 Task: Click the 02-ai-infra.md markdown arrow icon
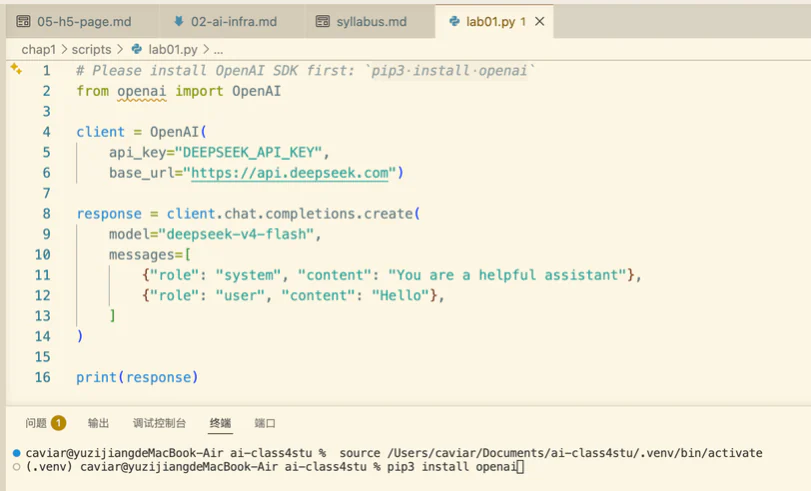(178, 21)
